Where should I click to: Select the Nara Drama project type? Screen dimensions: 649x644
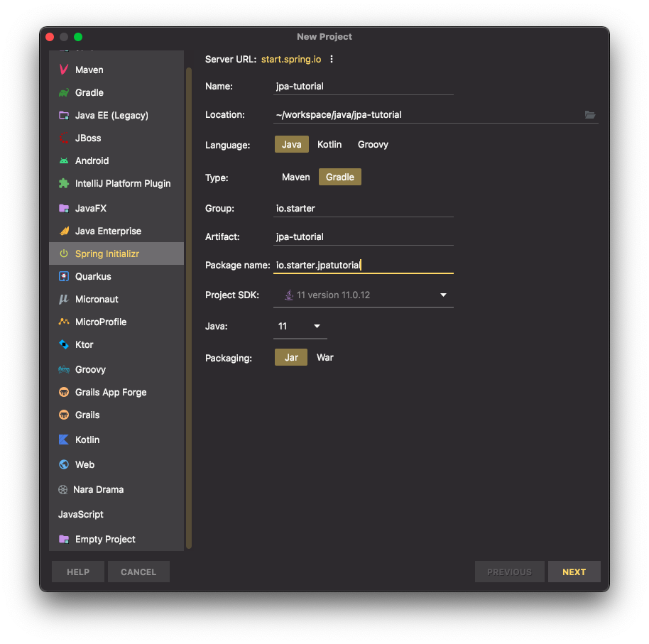pyautogui.click(x=116, y=490)
